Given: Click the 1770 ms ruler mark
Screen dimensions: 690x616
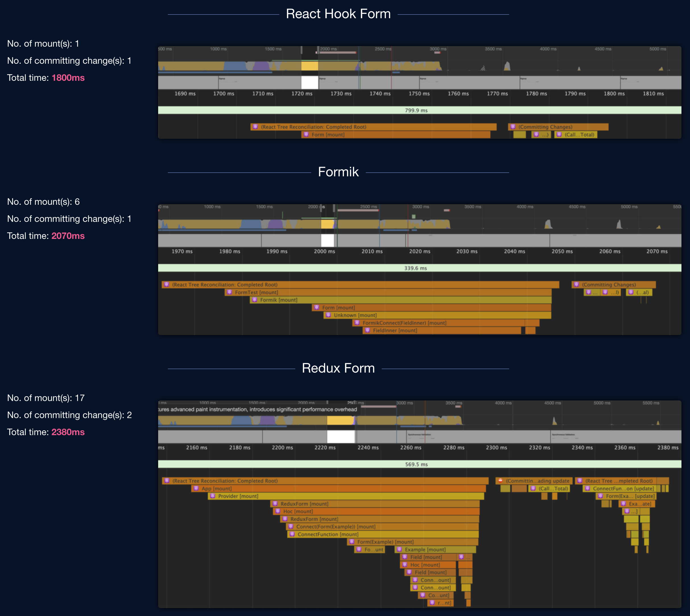Looking at the screenshot, I should (497, 94).
